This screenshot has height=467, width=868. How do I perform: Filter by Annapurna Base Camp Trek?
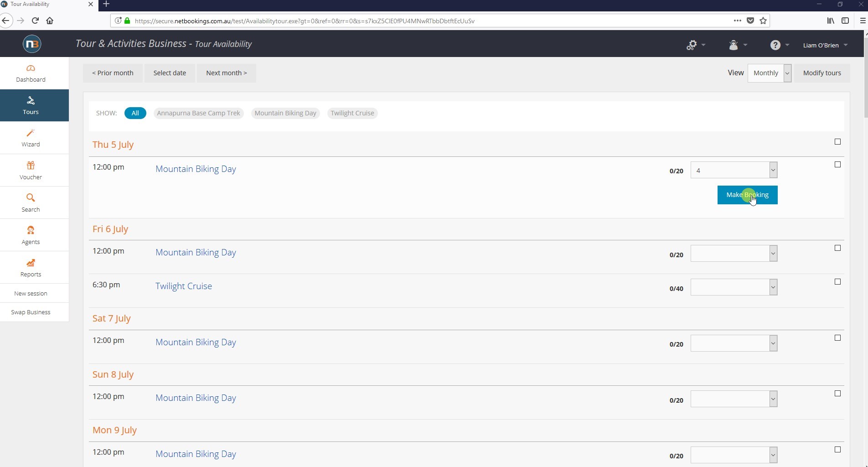(198, 113)
